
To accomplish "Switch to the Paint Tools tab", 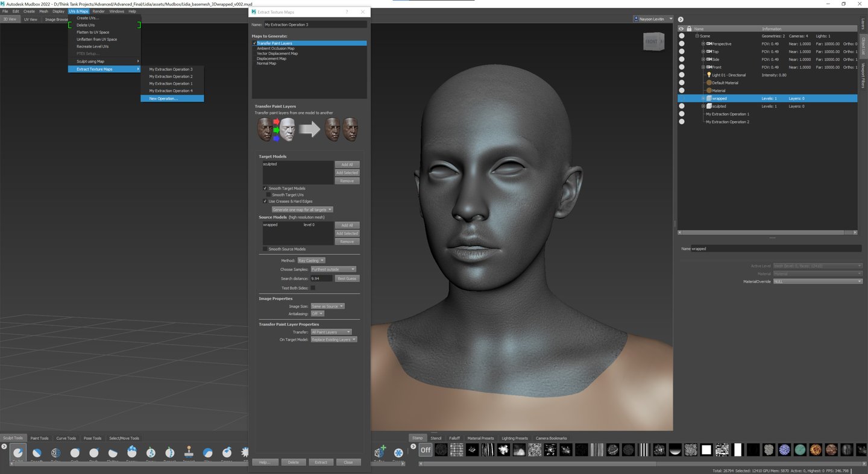I will 40,438.
